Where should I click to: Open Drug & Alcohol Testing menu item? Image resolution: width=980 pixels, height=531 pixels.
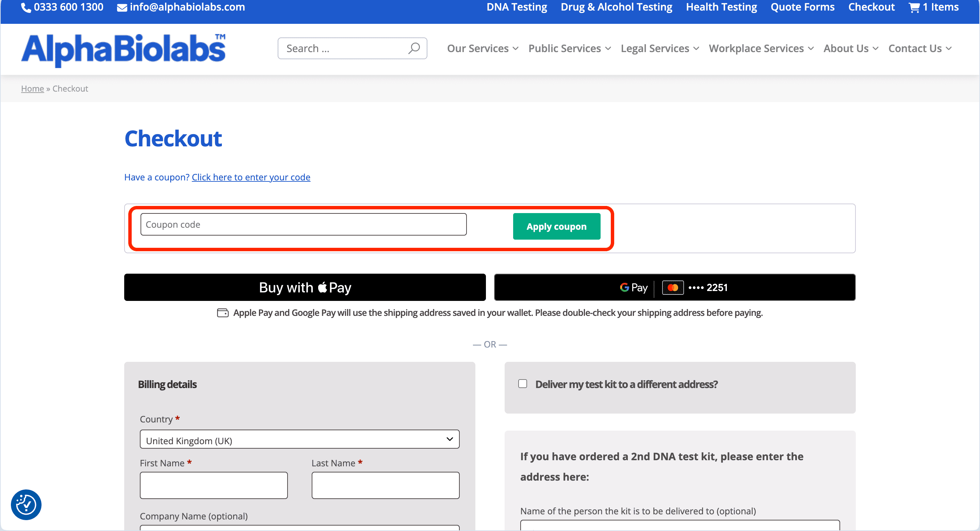click(616, 7)
